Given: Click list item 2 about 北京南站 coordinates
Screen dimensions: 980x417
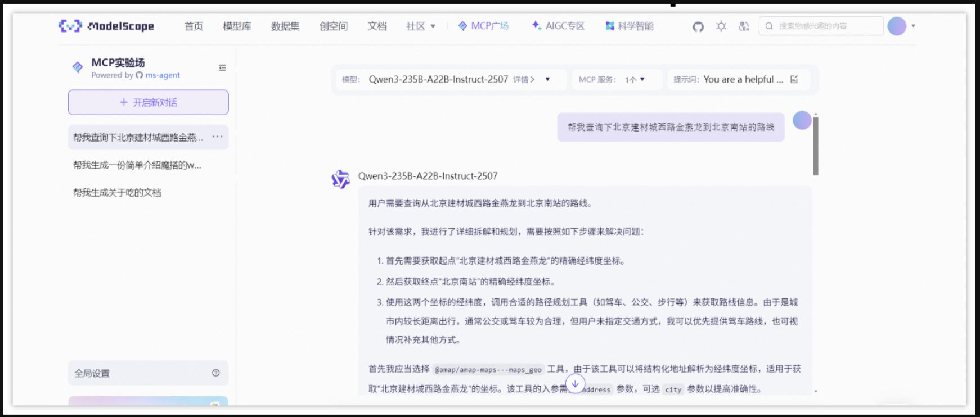Looking at the screenshot, I should click(x=466, y=282).
